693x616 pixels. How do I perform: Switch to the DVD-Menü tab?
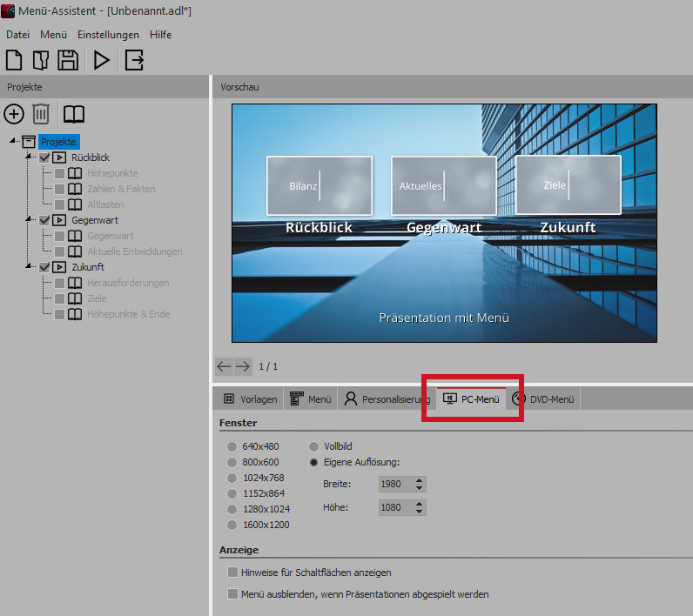[544, 399]
